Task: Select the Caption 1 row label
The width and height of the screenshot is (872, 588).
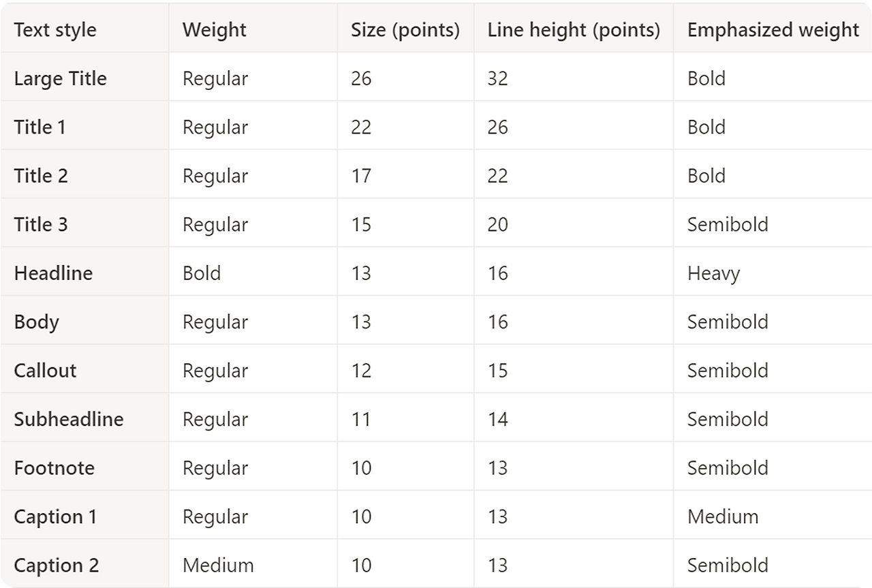Action: point(55,516)
